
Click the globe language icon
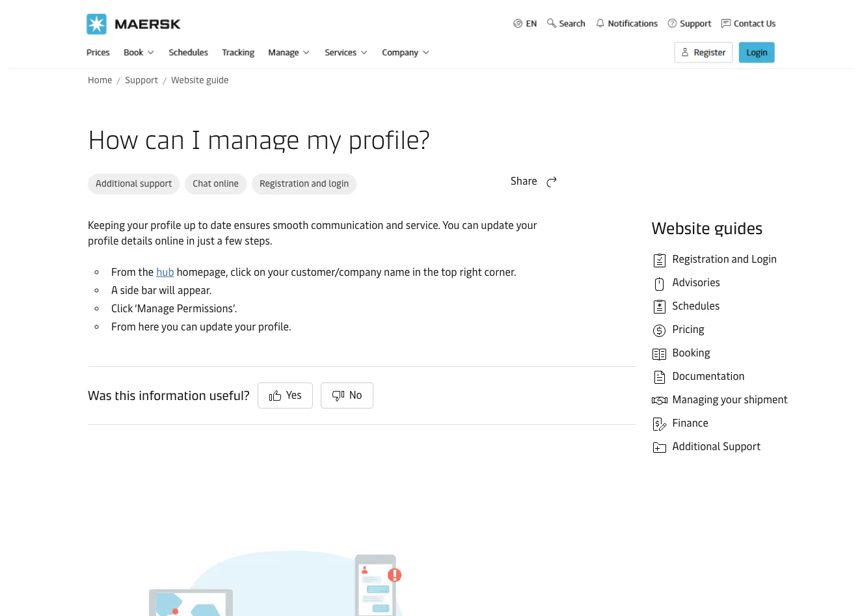tap(518, 23)
